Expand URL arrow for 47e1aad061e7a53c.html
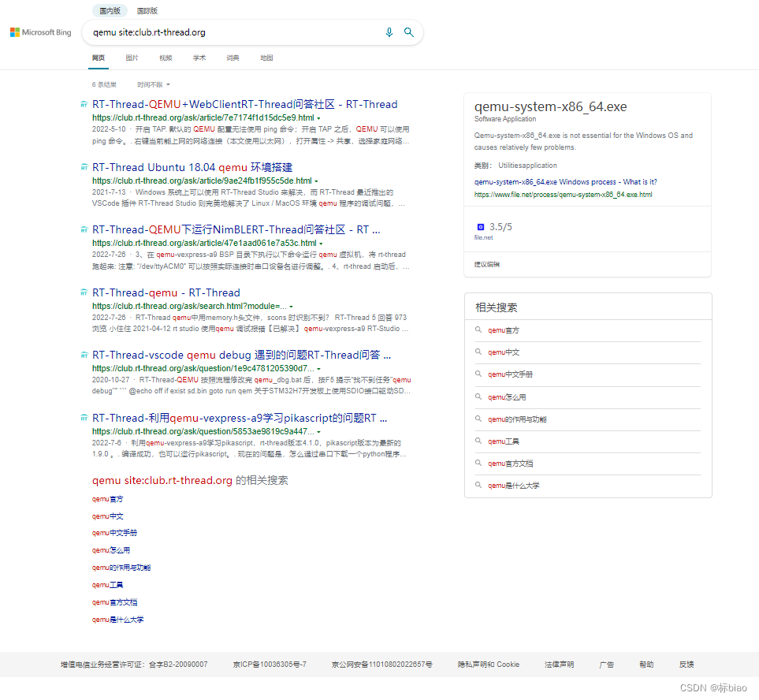 point(321,244)
